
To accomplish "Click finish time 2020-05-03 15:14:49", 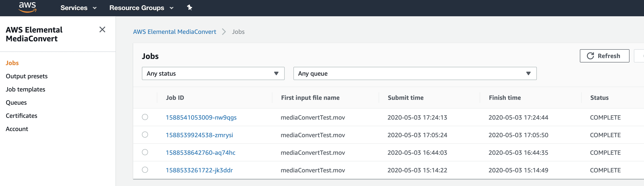I will (518, 170).
